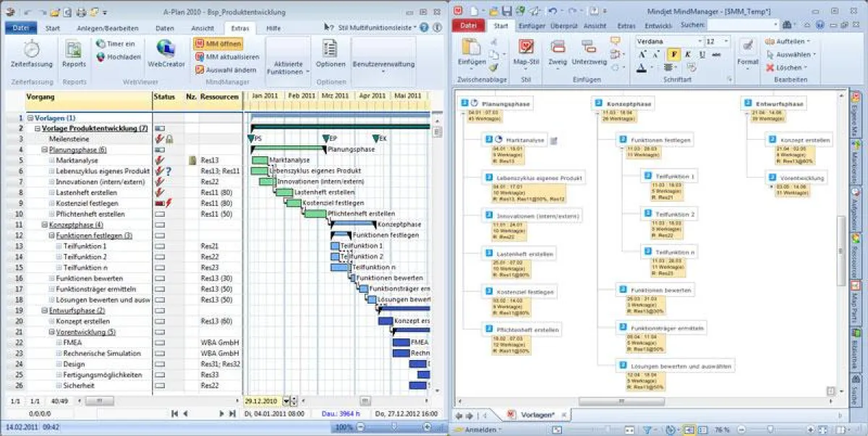Open the Verdana font name dropdown
Screen dimensions: 868x436
[697, 41]
